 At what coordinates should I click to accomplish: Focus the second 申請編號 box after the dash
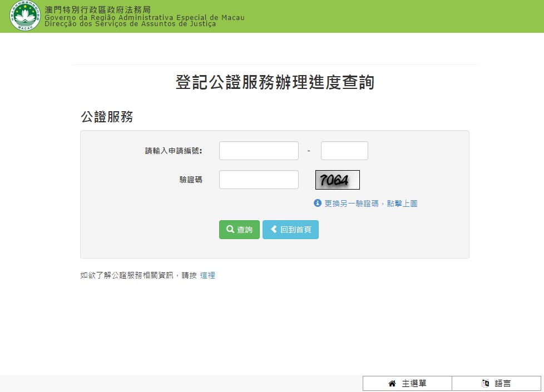pyautogui.click(x=344, y=151)
